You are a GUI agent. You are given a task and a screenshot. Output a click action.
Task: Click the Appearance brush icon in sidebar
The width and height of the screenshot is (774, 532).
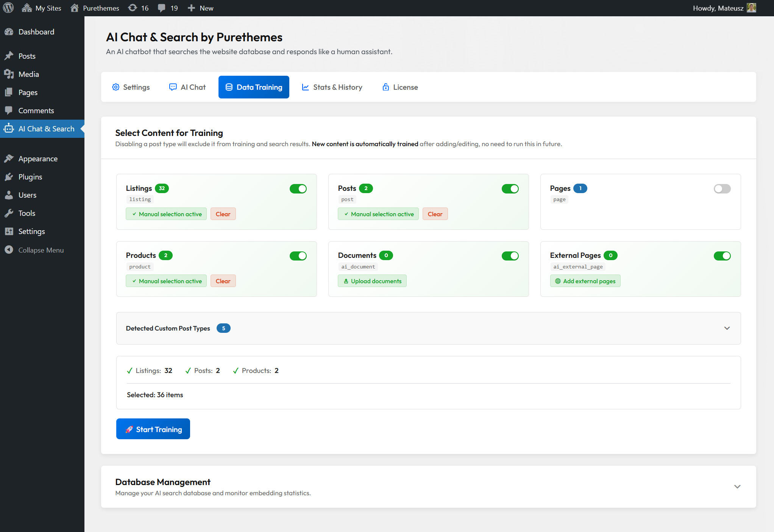click(x=9, y=159)
